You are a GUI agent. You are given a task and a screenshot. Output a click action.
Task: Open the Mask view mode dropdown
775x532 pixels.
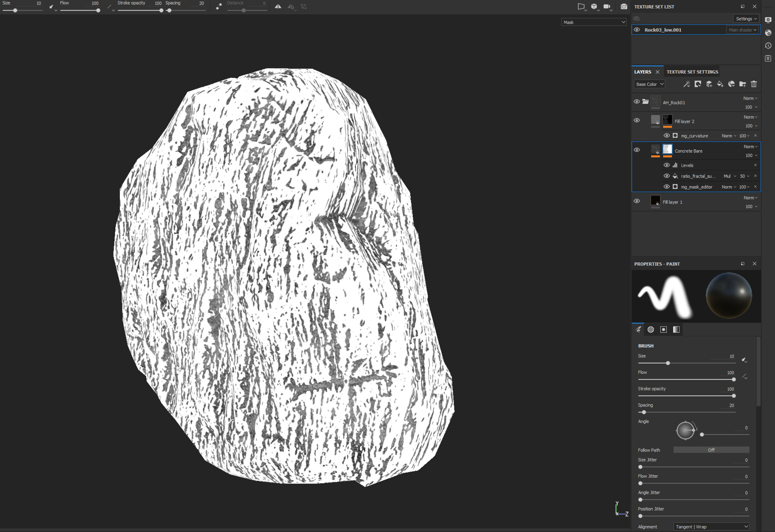(593, 22)
